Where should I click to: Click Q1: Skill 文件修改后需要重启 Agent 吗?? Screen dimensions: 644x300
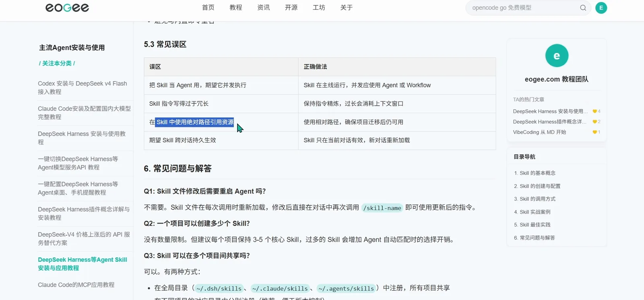click(x=205, y=191)
